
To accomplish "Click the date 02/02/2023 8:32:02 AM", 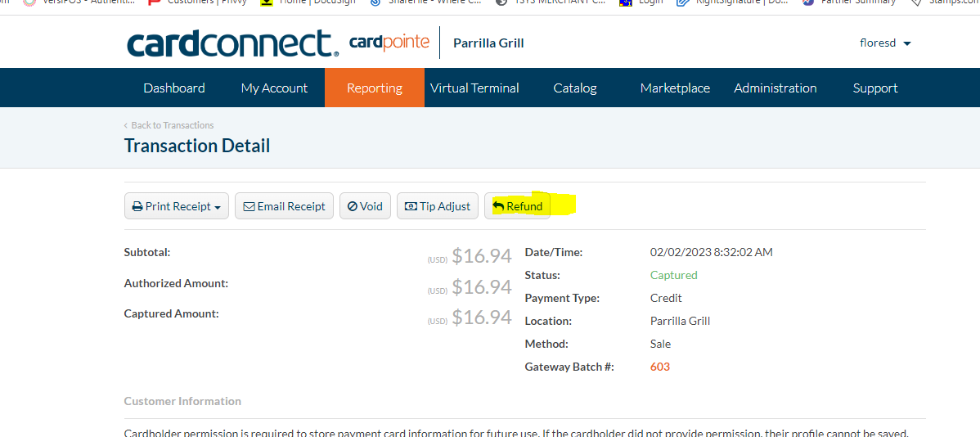I will [711, 253].
